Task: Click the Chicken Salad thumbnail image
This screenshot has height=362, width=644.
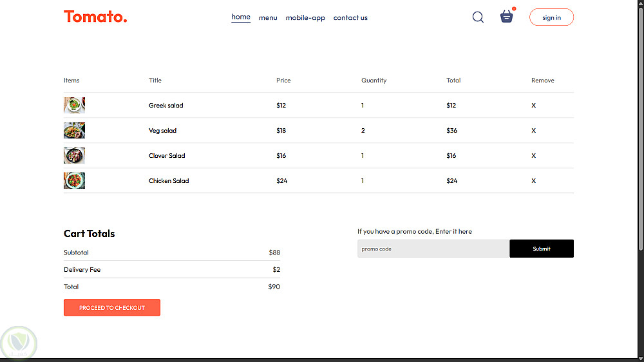Action: [74, 181]
